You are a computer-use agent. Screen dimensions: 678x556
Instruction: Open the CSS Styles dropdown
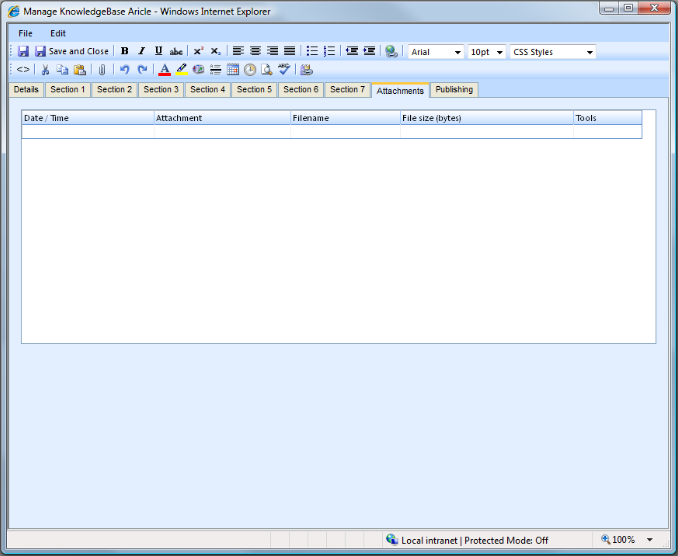point(553,52)
